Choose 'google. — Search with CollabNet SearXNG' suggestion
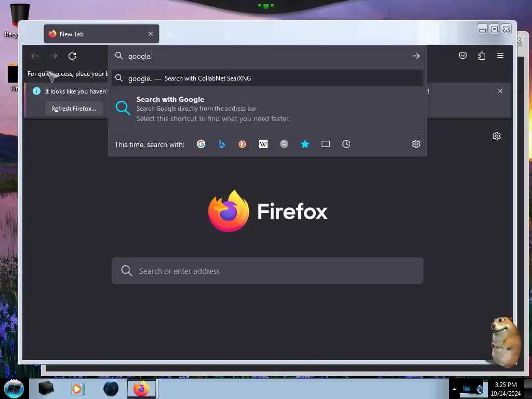This screenshot has width=532, height=399. [x=268, y=78]
